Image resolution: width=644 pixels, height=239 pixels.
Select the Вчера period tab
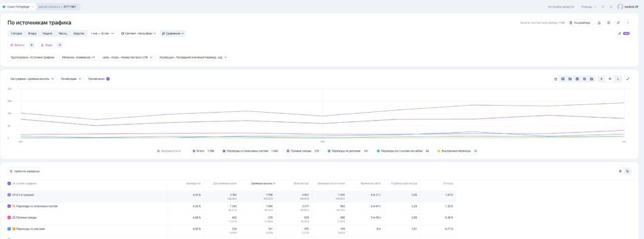(x=33, y=33)
